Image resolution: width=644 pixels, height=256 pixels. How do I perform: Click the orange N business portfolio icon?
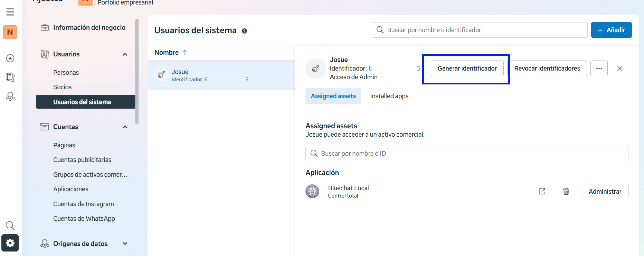point(10,32)
